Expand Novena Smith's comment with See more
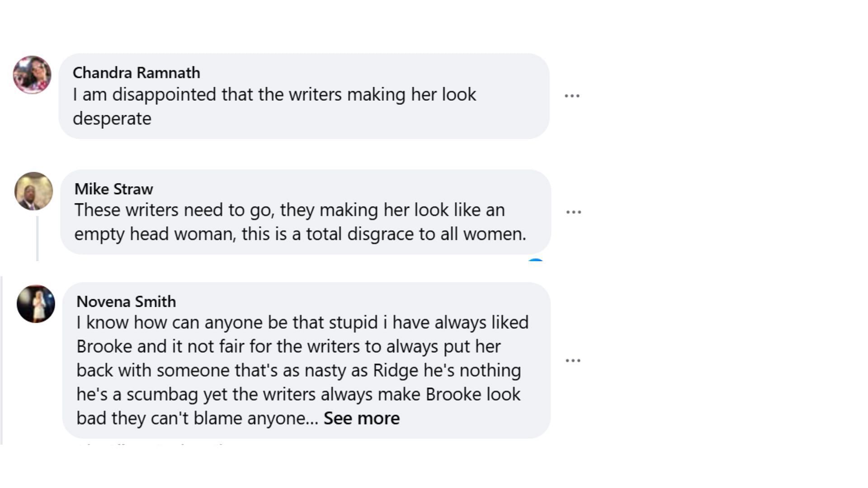Screen dimensions: 868x488 click(x=362, y=418)
